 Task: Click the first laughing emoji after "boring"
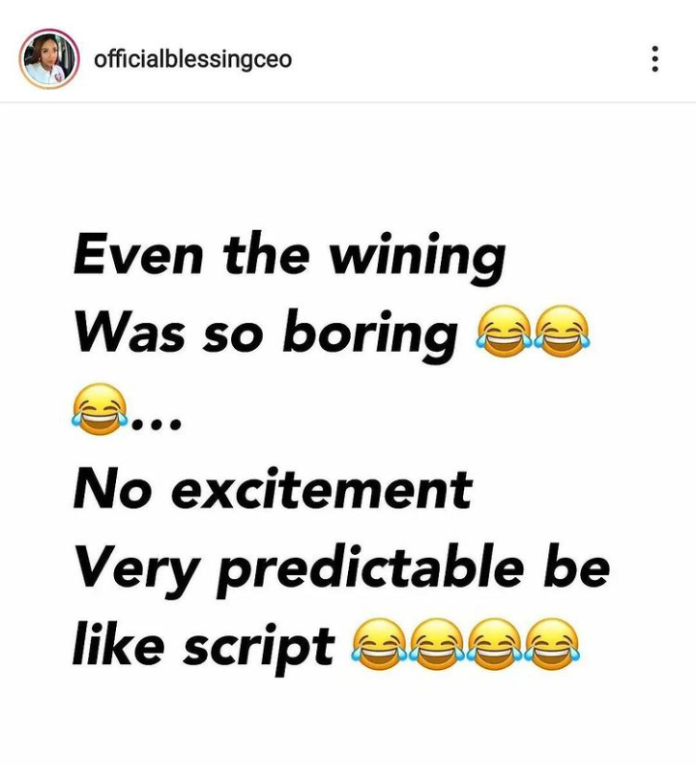pos(505,331)
